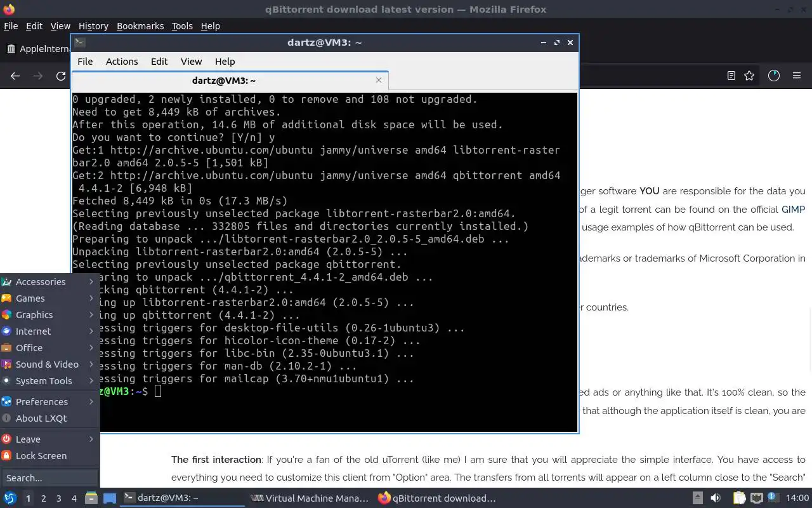Open the clipboard manager tray icon
Image resolution: width=812 pixels, height=508 pixels.
pyautogui.click(x=739, y=498)
